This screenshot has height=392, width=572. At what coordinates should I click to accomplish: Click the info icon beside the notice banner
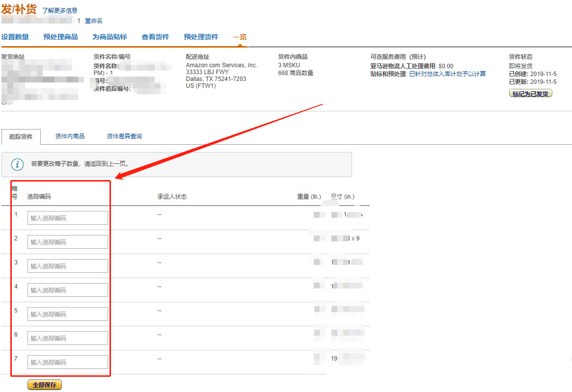(x=17, y=164)
